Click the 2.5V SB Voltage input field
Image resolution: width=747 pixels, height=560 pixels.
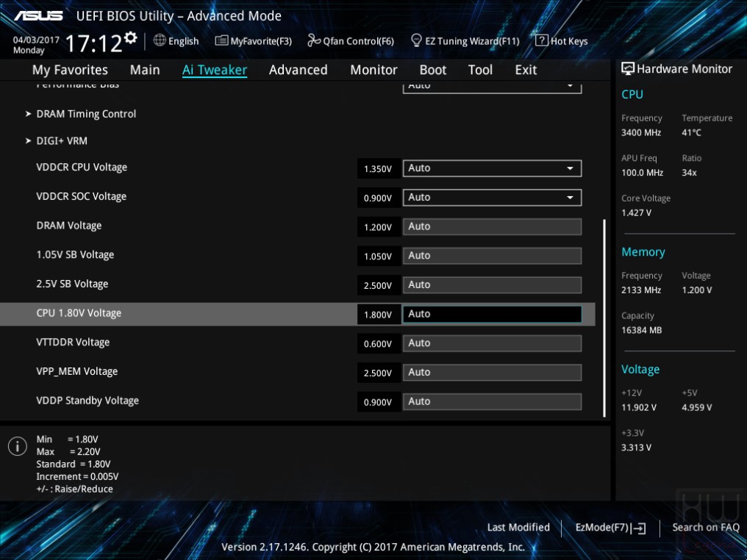pyautogui.click(x=492, y=284)
